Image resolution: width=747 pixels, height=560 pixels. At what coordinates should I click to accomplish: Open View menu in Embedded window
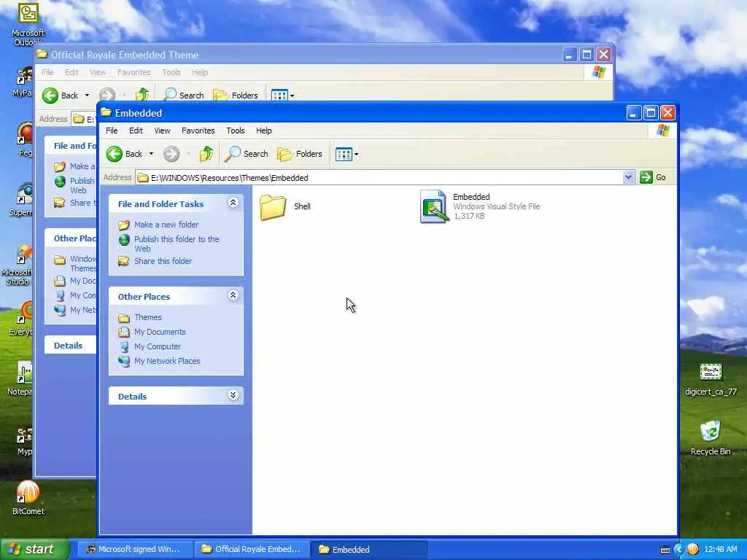pyautogui.click(x=162, y=131)
